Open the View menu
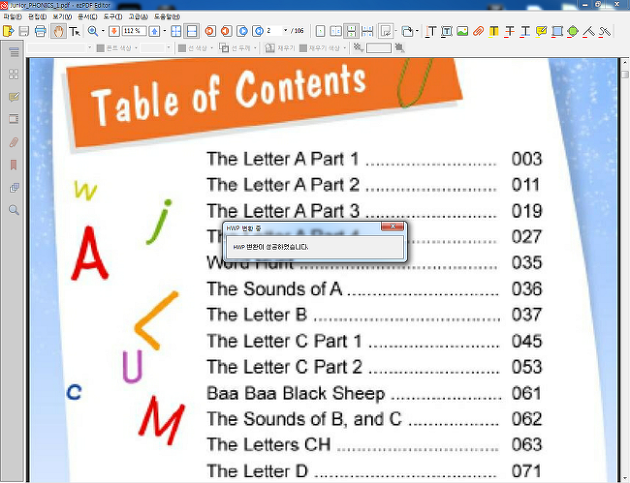Viewport: 630px width, 483px height. [x=62, y=16]
